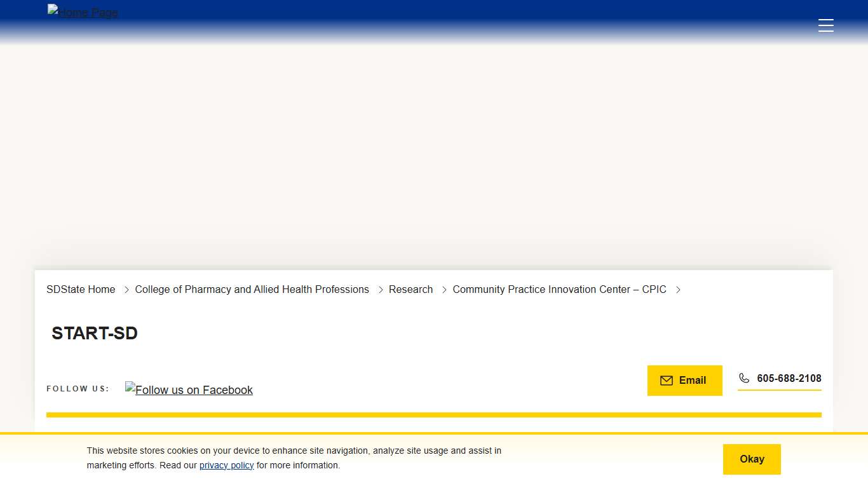Go to SDState Home breadcrumb
868x488 pixels.
(81, 289)
